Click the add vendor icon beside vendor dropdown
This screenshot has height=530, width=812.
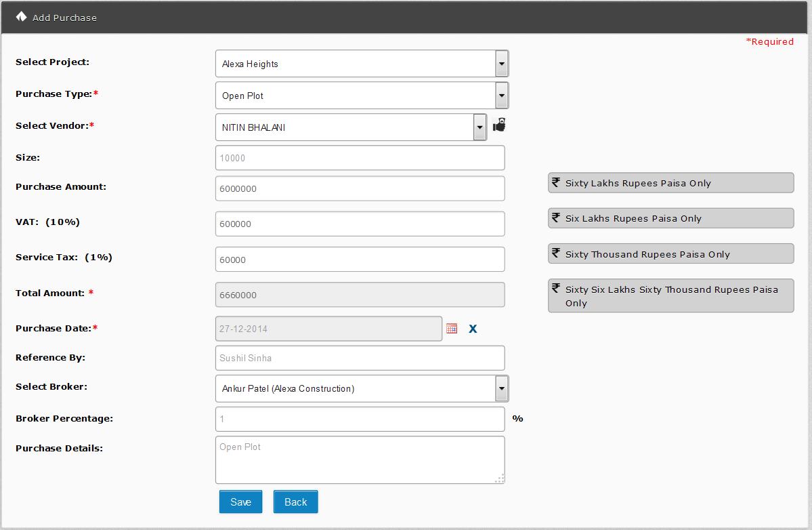pos(499,125)
